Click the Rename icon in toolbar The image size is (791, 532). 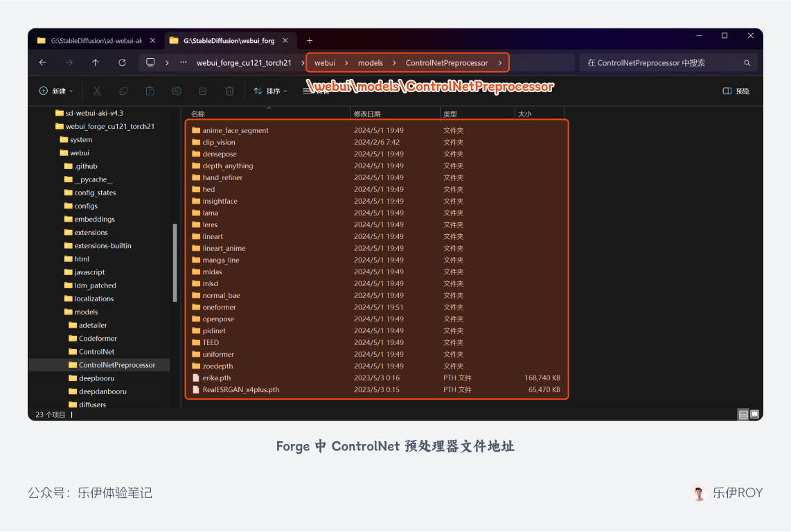click(x=176, y=91)
